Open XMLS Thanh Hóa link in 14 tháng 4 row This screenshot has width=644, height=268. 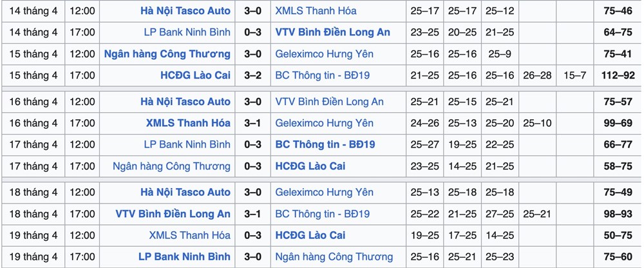(x=316, y=11)
